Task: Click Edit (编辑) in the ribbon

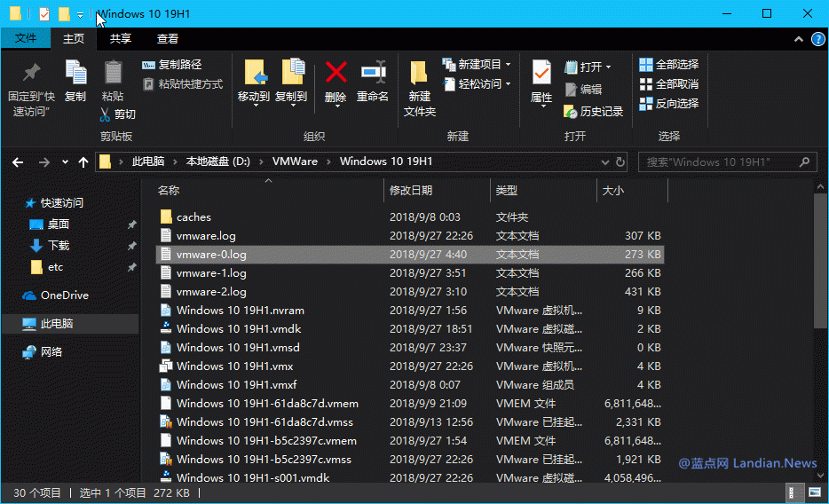Action: (583, 90)
